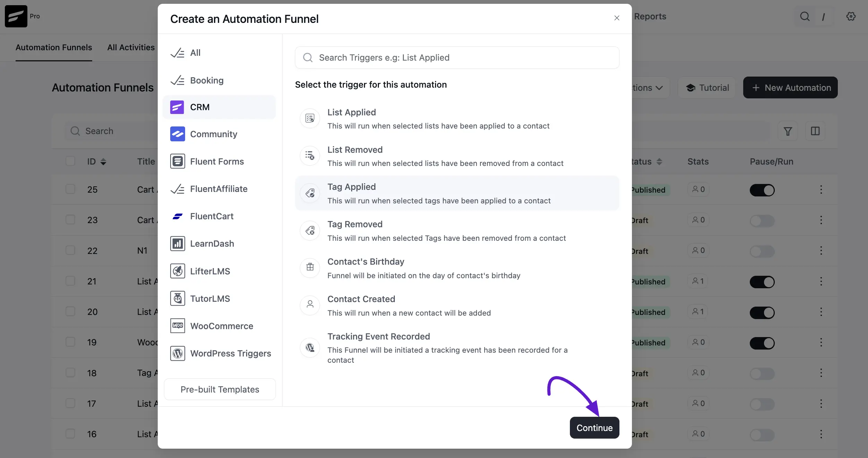
Task: Click the Fluent Forms icon
Action: pos(177,161)
